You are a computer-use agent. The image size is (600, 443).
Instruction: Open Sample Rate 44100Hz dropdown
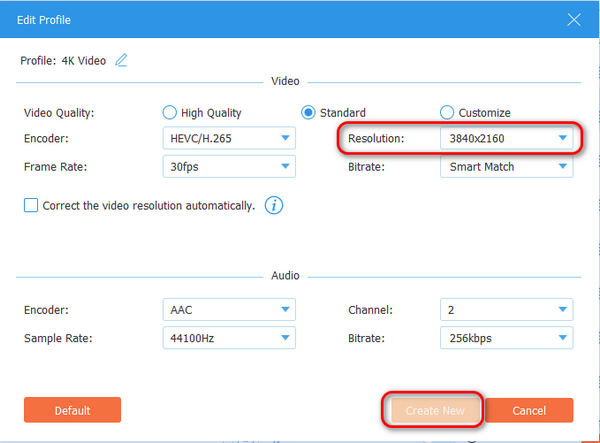(x=229, y=338)
